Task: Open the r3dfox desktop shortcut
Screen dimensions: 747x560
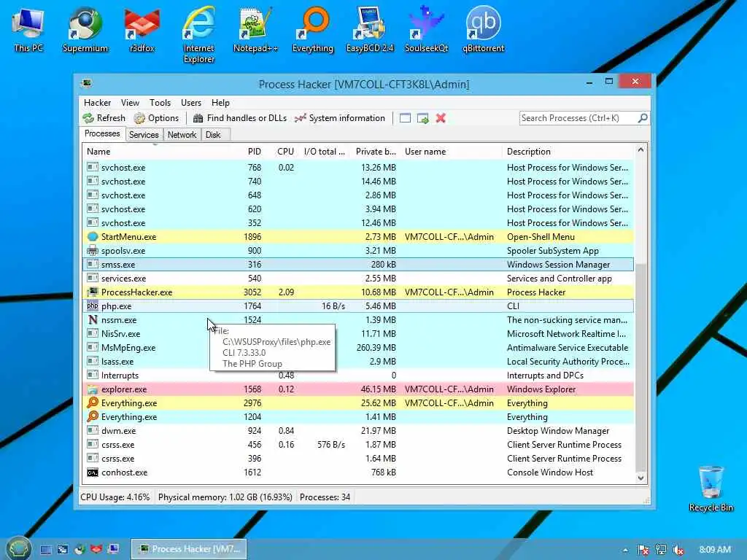Action: pyautogui.click(x=142, y=29)
